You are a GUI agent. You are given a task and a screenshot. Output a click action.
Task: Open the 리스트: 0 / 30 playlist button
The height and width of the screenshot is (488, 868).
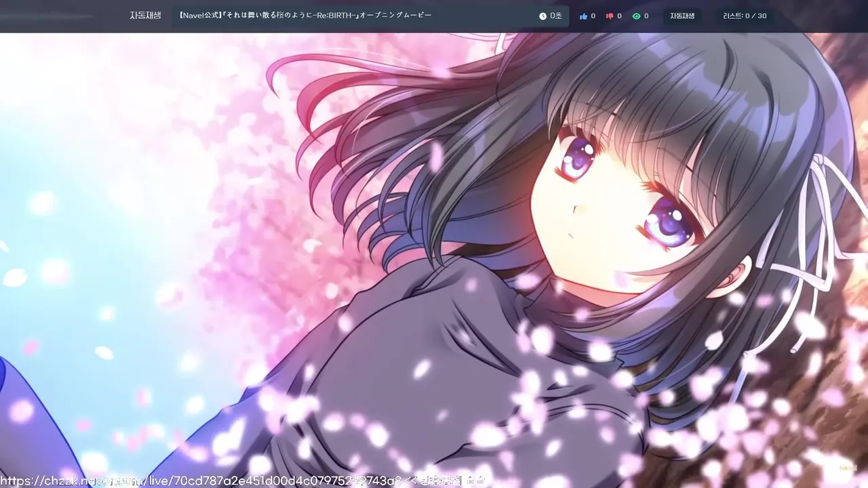pyautogui.click(x=745, y=16)
